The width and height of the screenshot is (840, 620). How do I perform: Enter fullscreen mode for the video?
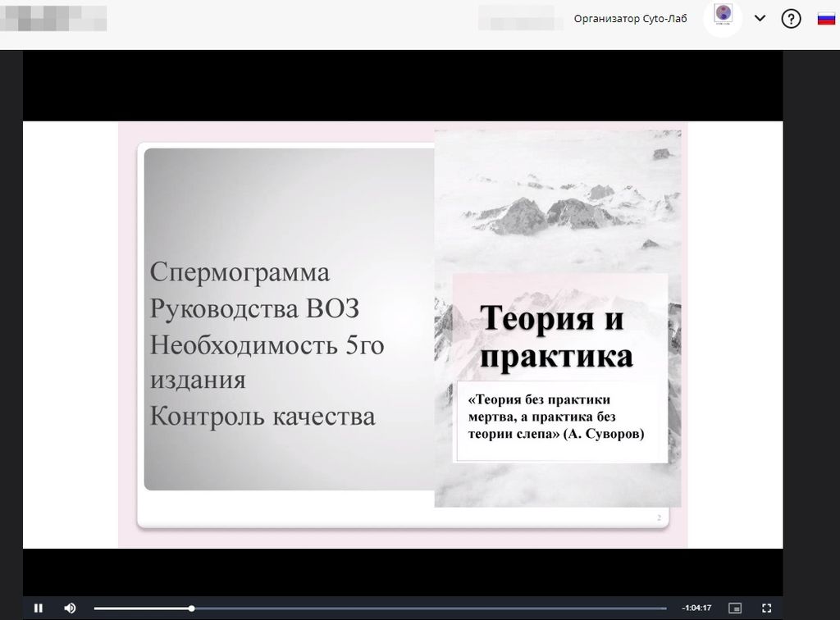[x=767, y=608]
